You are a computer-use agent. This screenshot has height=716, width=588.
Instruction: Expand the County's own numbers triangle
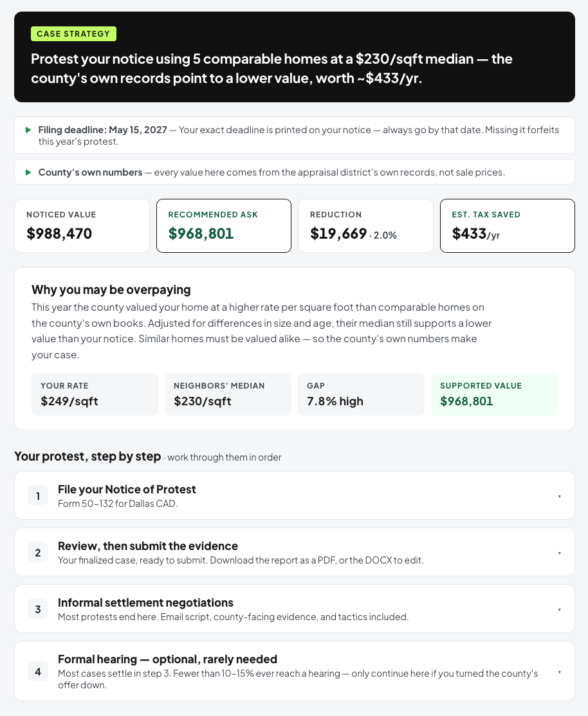[28, 172]
